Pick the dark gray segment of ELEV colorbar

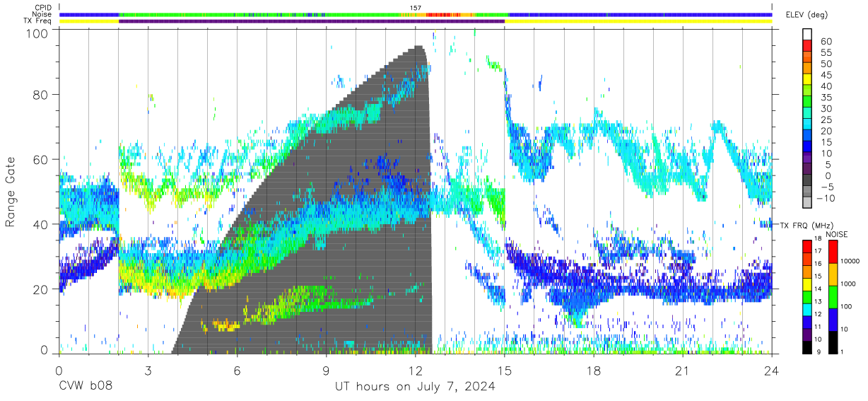807,179
